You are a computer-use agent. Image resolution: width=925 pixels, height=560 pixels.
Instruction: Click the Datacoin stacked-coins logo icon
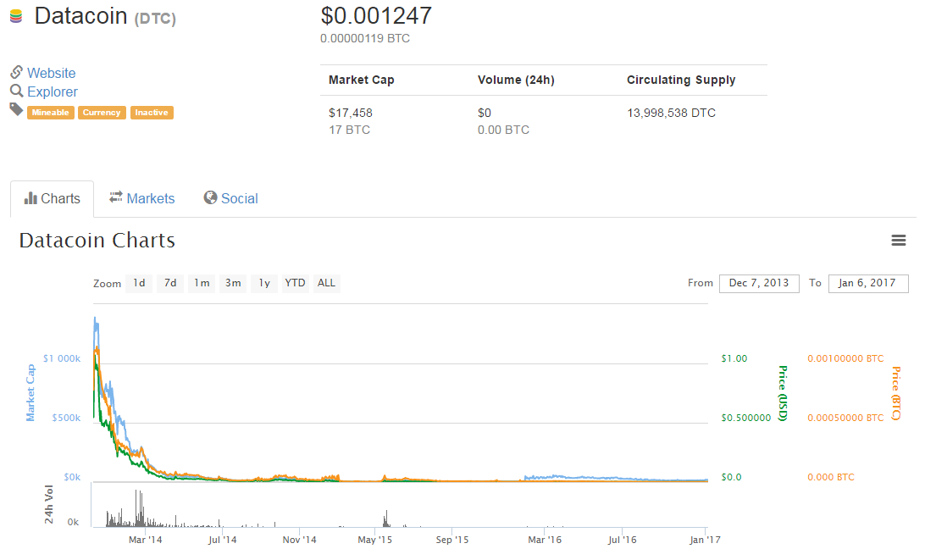coord(16,17)
